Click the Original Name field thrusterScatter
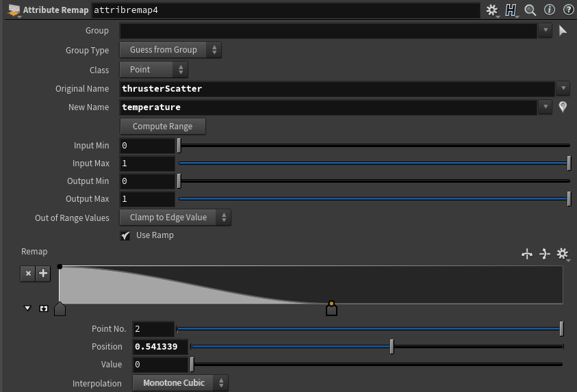This screenshot has width=577, height=392. (x=337, y=89)
